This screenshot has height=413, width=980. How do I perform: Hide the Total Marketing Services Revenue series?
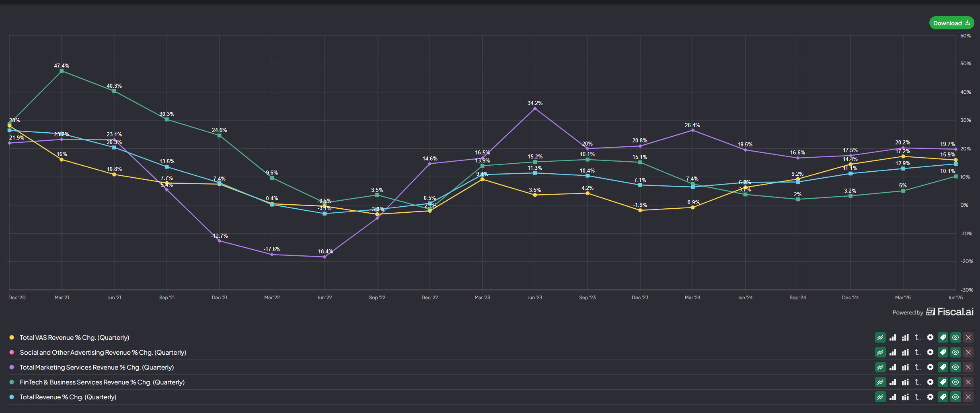click(955, 367)
